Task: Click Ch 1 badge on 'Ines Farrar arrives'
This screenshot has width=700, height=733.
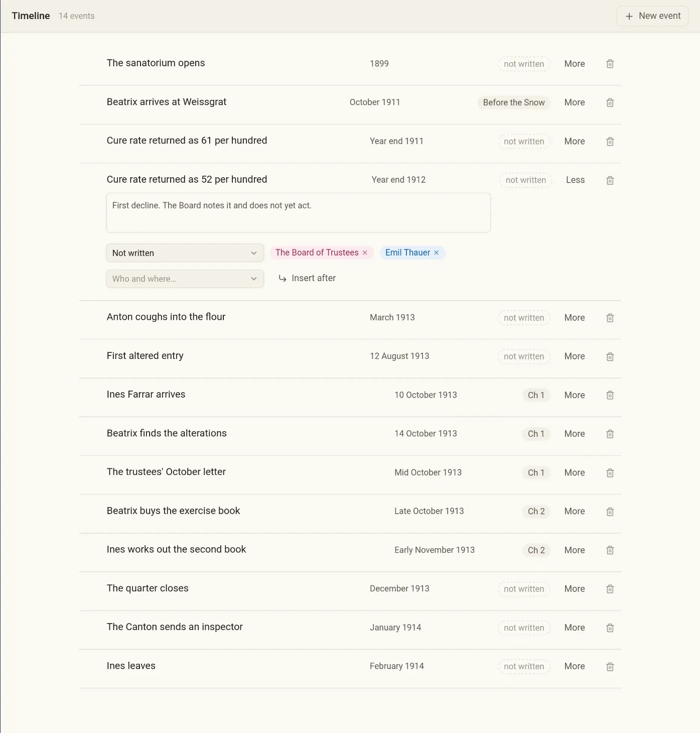Action: [x=536, y=395]
